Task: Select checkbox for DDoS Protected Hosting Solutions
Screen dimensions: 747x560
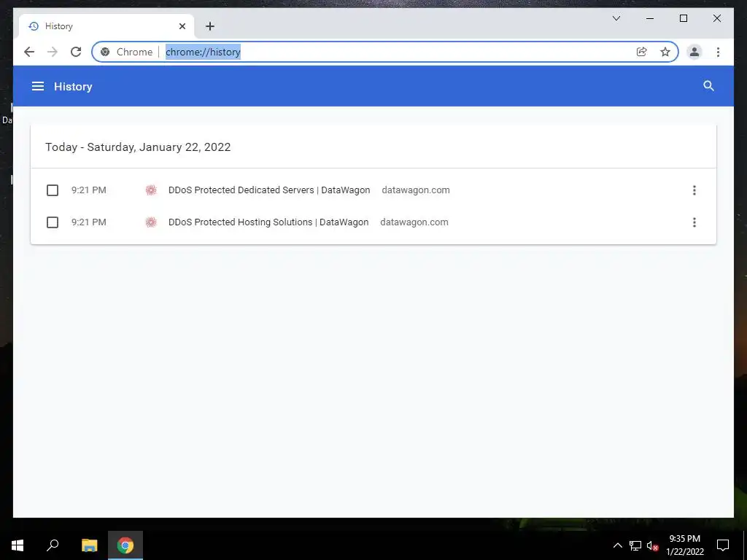Action: click(53, 222)
